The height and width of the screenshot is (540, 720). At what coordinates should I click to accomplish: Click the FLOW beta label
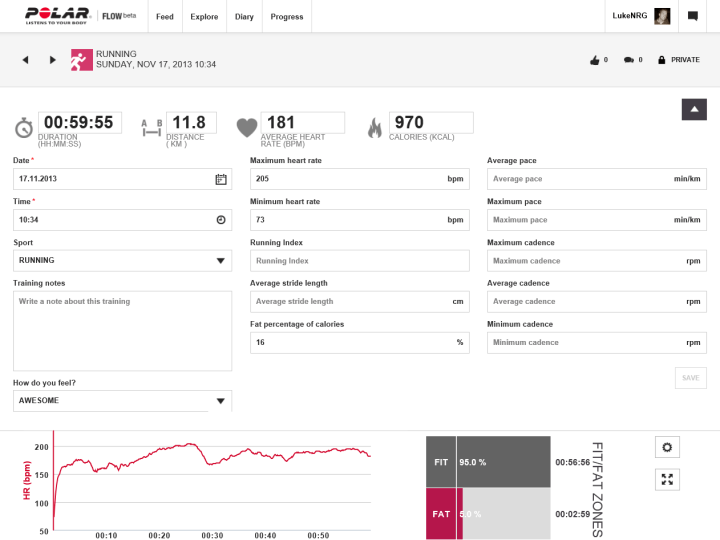click(119, 16)
